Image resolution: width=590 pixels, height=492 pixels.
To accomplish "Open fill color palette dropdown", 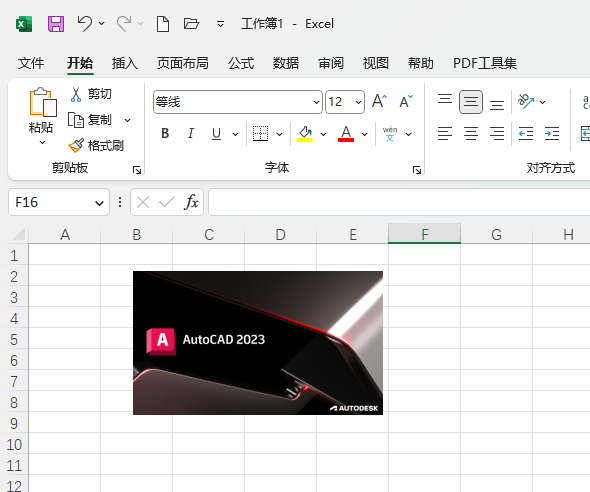I will 324,134.
